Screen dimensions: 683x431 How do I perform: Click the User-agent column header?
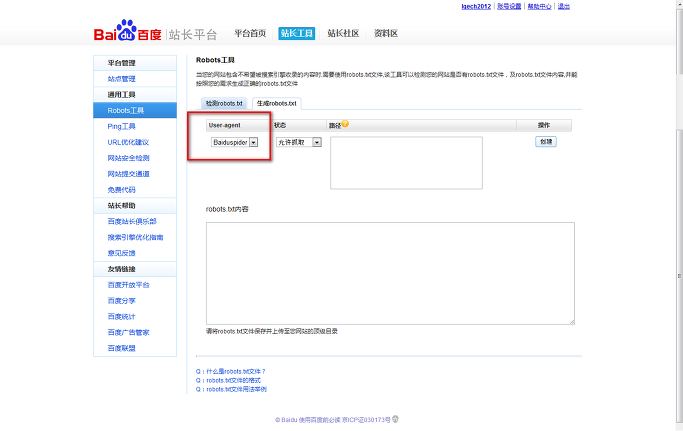238,126
